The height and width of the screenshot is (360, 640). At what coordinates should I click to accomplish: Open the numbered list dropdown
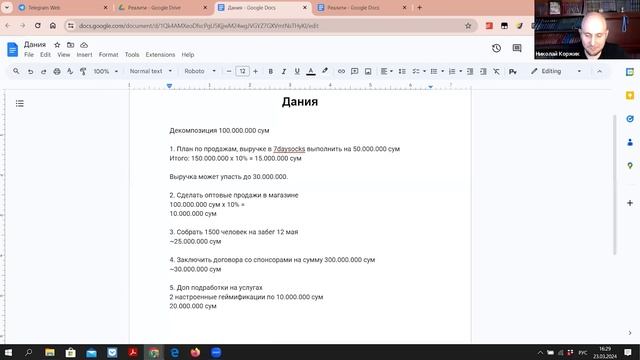(x=455, y=71)
